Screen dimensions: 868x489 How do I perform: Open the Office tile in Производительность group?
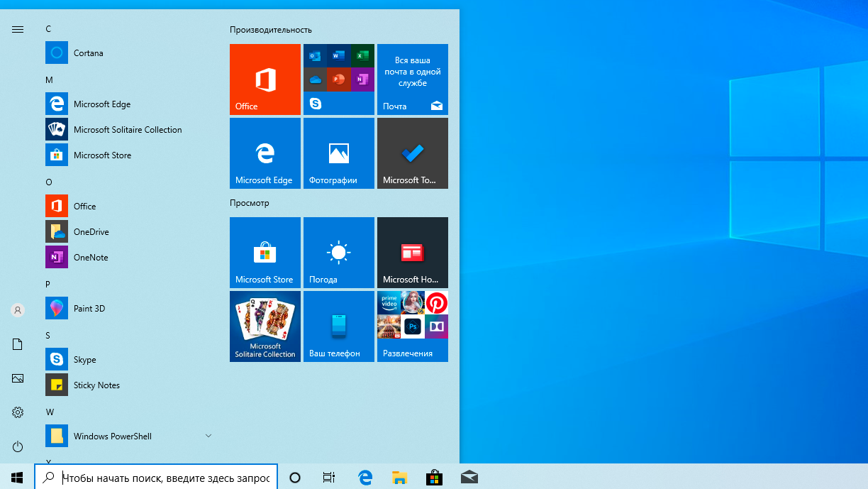[265, 79]
